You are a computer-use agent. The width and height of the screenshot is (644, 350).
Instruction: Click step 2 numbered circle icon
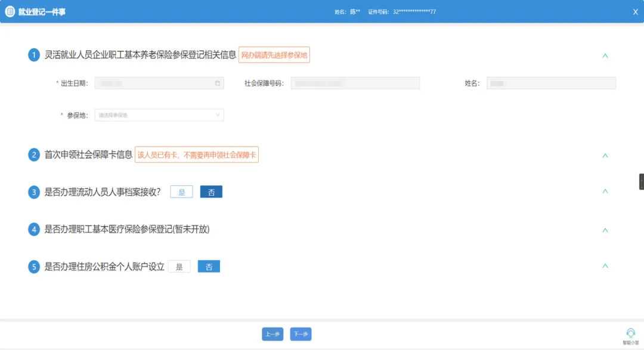pos(34,155)
